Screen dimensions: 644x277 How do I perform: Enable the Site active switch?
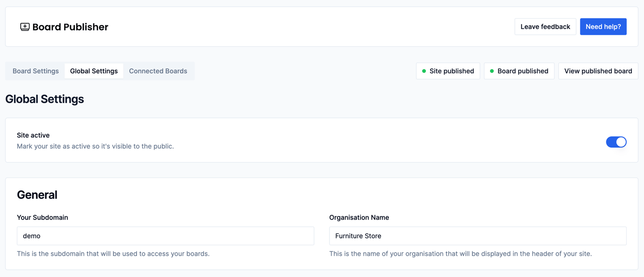[616, 142]
